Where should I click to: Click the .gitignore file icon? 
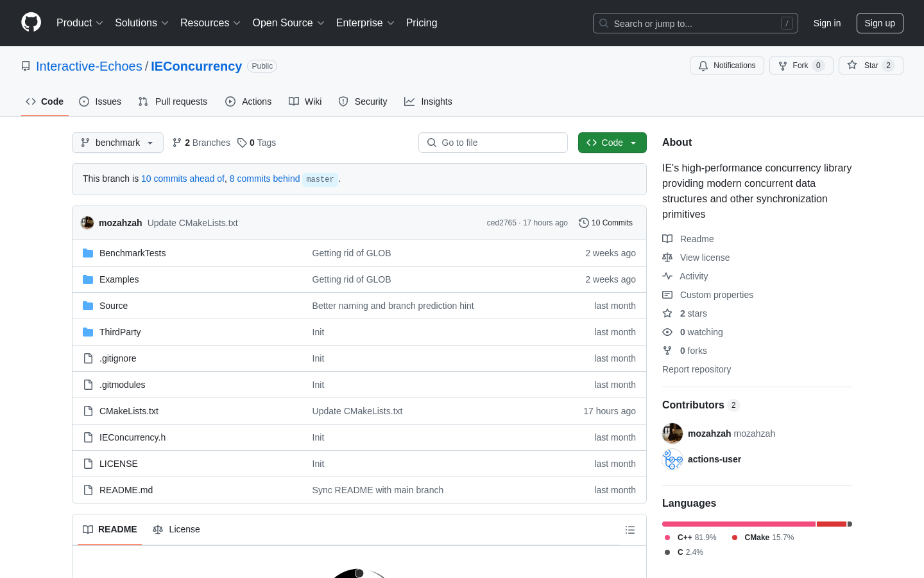tap(88, 358)
